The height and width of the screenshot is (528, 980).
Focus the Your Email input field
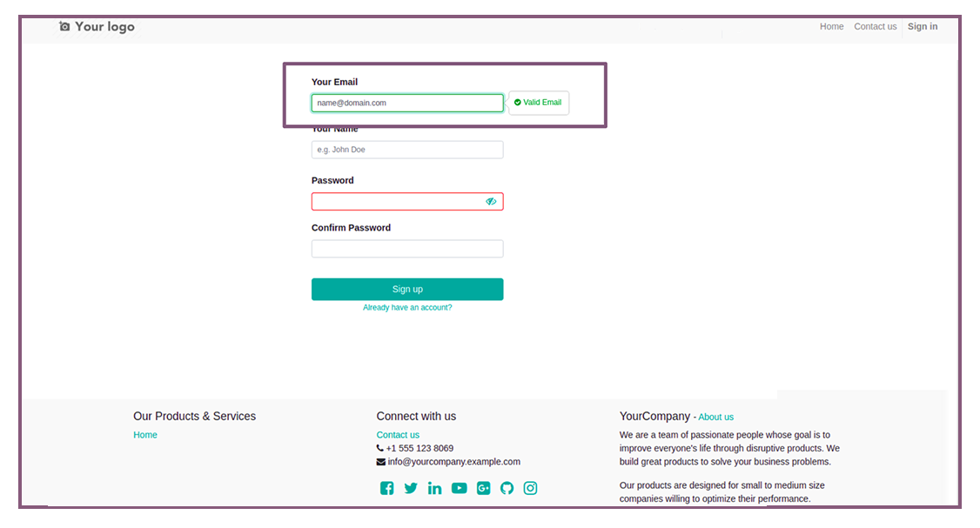407,104
